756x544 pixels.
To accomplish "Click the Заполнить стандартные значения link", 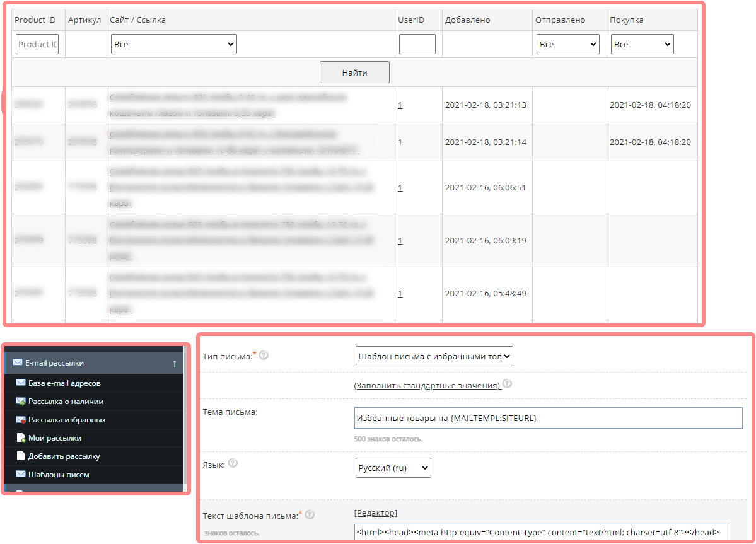I will [427, 385].
